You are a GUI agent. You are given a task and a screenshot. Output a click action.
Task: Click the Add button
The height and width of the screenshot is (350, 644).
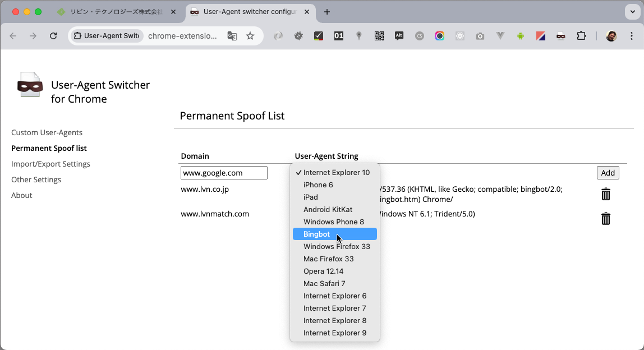(608, 173)
